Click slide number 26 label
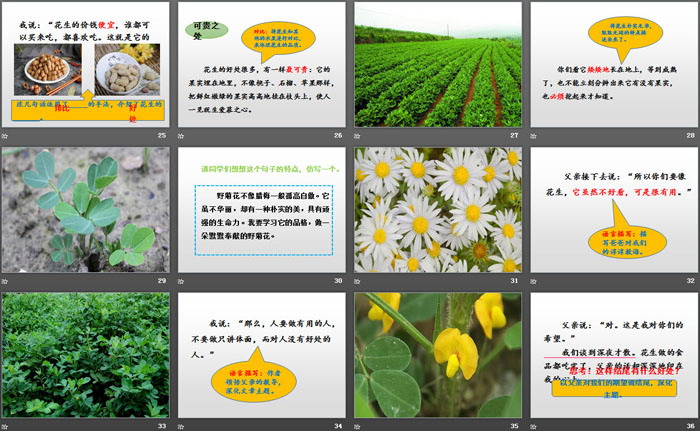This screenshot has width=700, height=431. [338, 135]
